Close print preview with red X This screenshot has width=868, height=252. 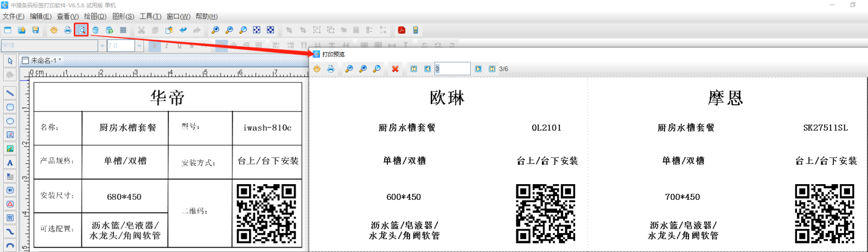[x=395, y=69]
